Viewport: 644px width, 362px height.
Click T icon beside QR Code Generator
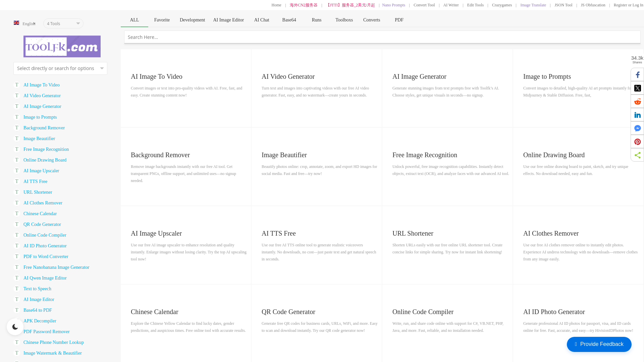(x=17, y=224)
